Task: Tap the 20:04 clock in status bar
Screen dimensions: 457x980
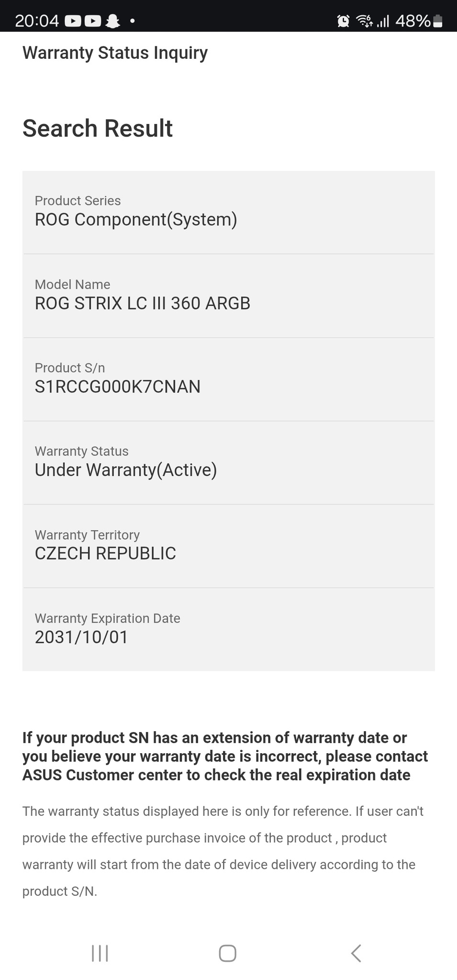Action: point(37,21)
